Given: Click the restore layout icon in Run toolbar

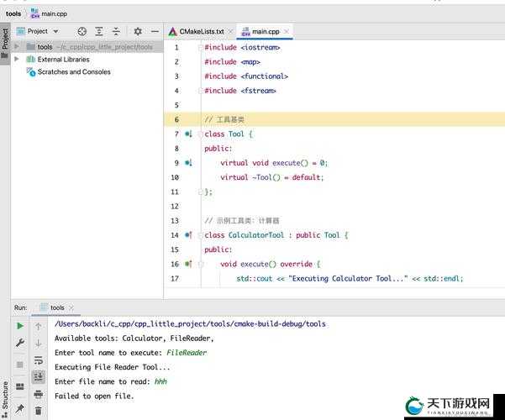Looking at the screenshot, I should [x=20, y=386].
